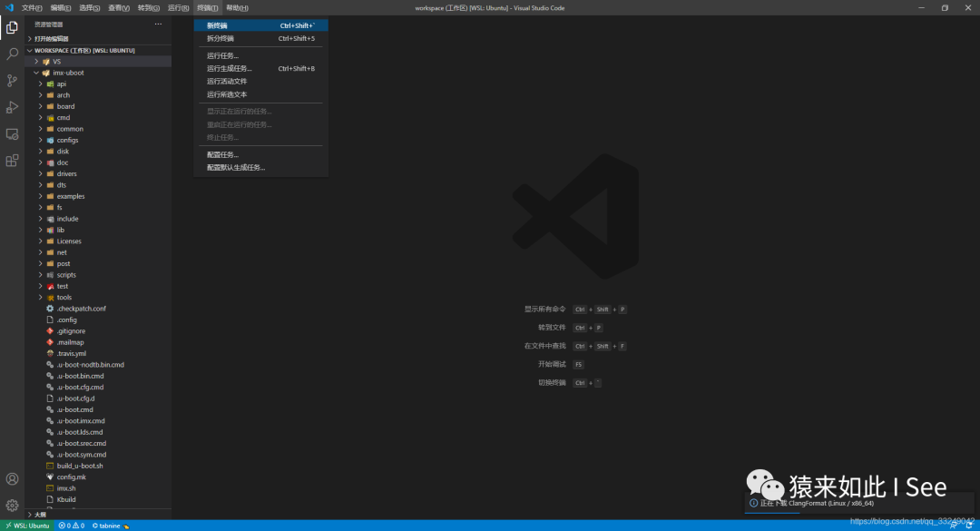The image size is (980, 531).
Task: Open the Extensions view icon
Action: pos(12,161)
